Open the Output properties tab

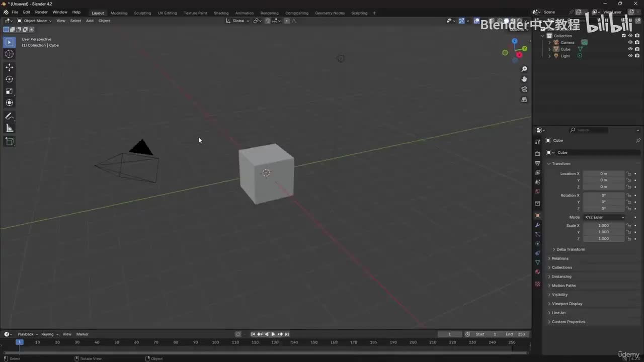click(537, 163)
